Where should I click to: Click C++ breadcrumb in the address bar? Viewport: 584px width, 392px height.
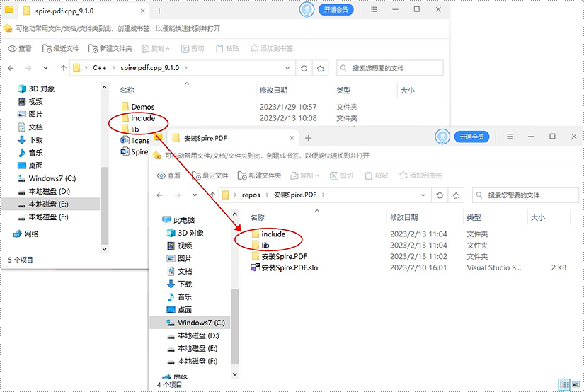click(x=99, y=68)
